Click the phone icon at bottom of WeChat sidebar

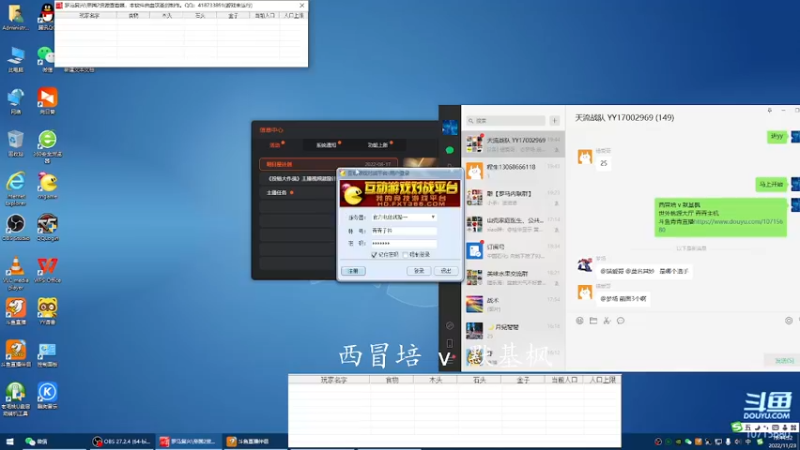449,343
